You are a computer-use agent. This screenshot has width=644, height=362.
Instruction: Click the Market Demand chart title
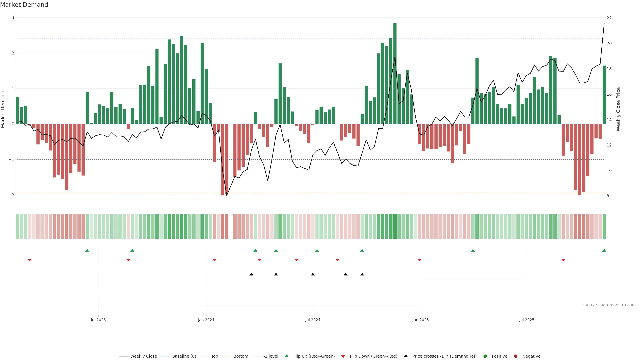(x=24, y=5)
